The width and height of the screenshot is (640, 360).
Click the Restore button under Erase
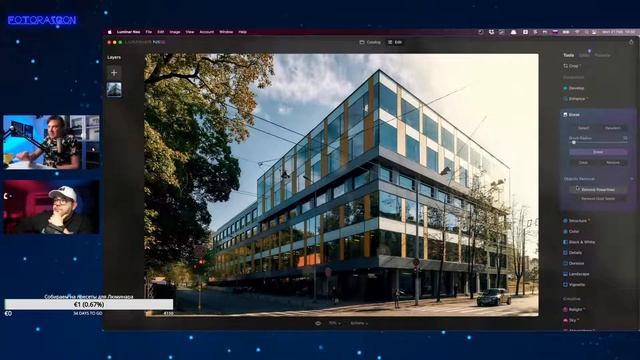tap(613, 162)
